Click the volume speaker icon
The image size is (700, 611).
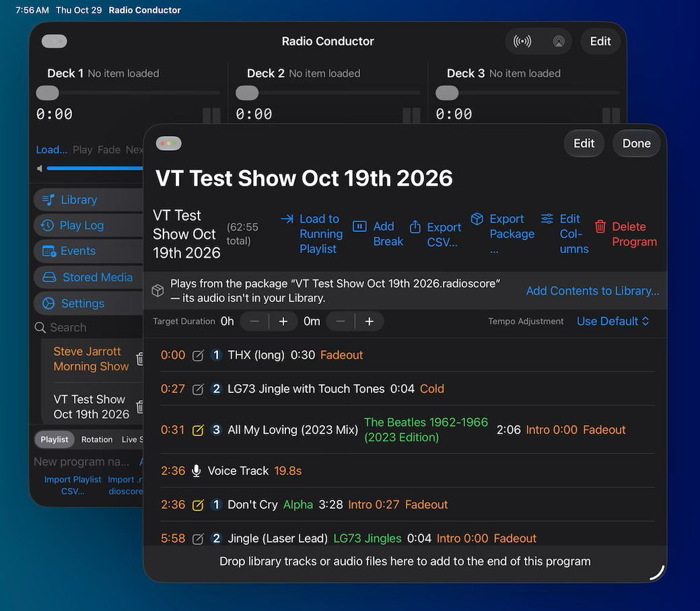(40, 168)
